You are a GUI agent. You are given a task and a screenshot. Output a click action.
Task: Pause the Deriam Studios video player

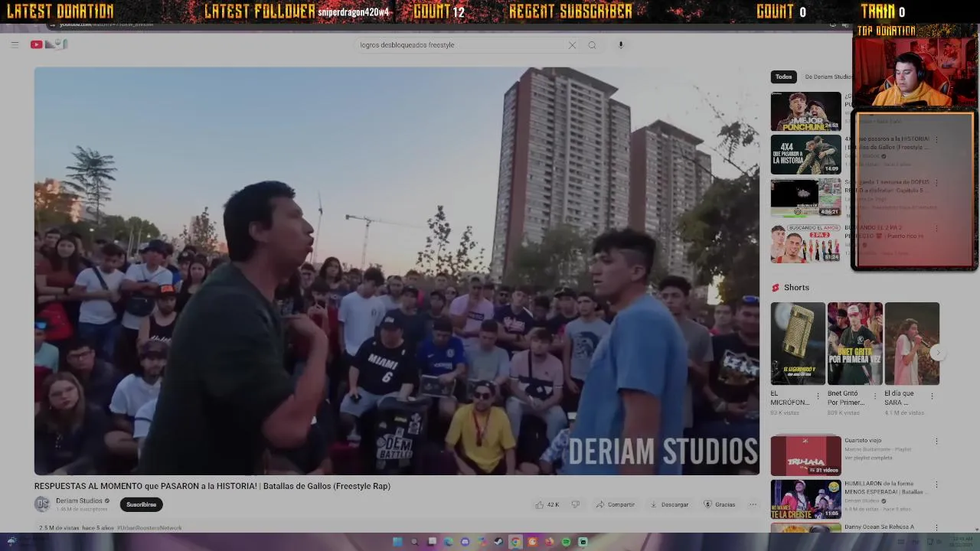point(397,271)
